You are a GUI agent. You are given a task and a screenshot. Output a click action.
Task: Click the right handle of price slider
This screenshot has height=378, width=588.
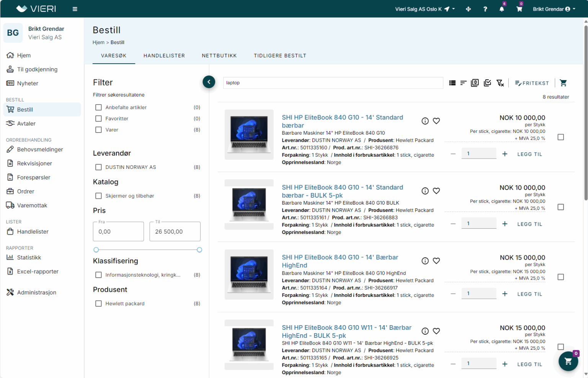[x=199, y=250]
